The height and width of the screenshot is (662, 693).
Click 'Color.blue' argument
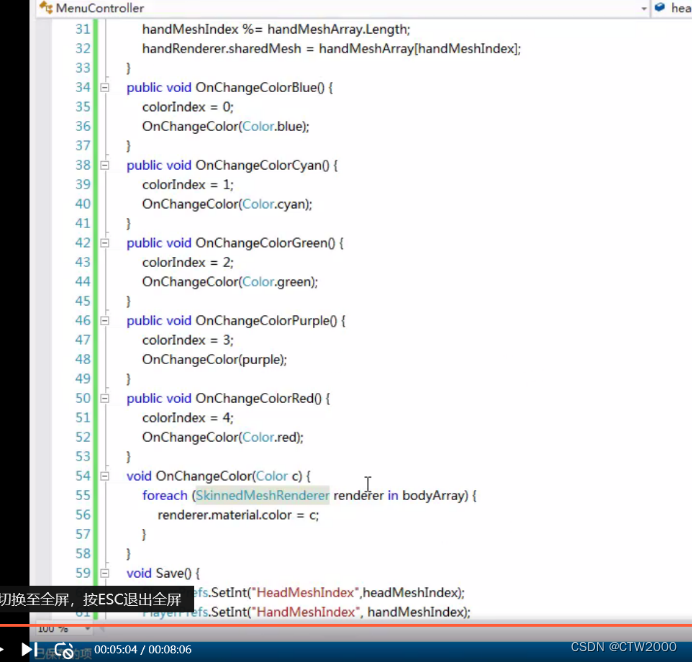(273, 126)
